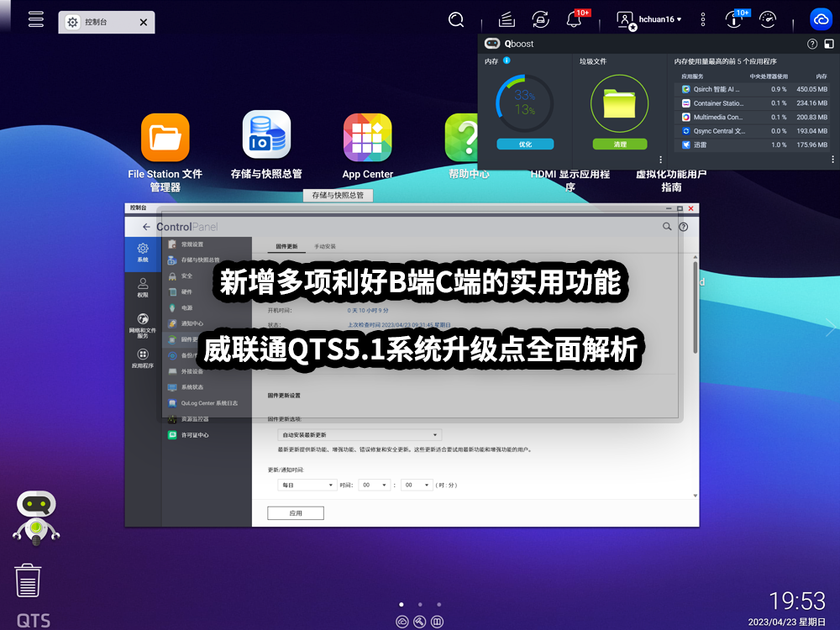Close the 控制台 taskbar tab

[x=143, y=22]
